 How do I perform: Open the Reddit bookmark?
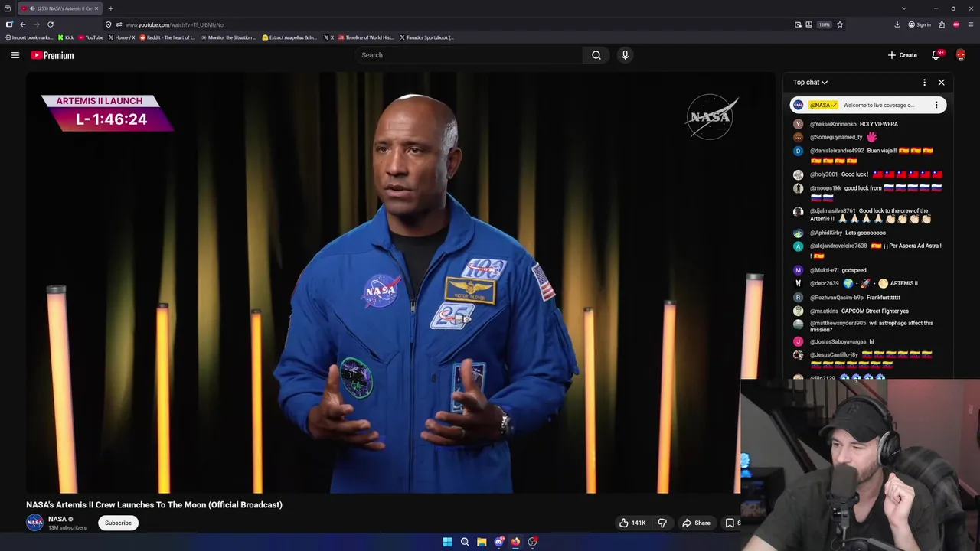[x=168, y=37]
